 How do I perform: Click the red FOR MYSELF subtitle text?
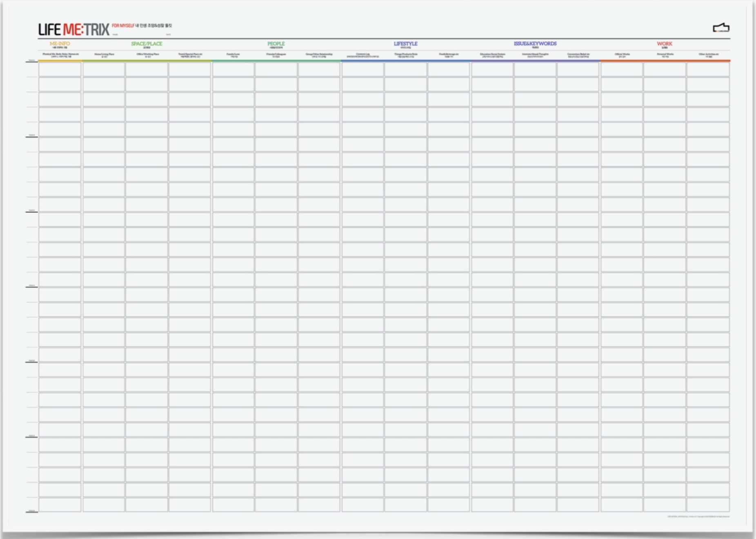[123, 26]
